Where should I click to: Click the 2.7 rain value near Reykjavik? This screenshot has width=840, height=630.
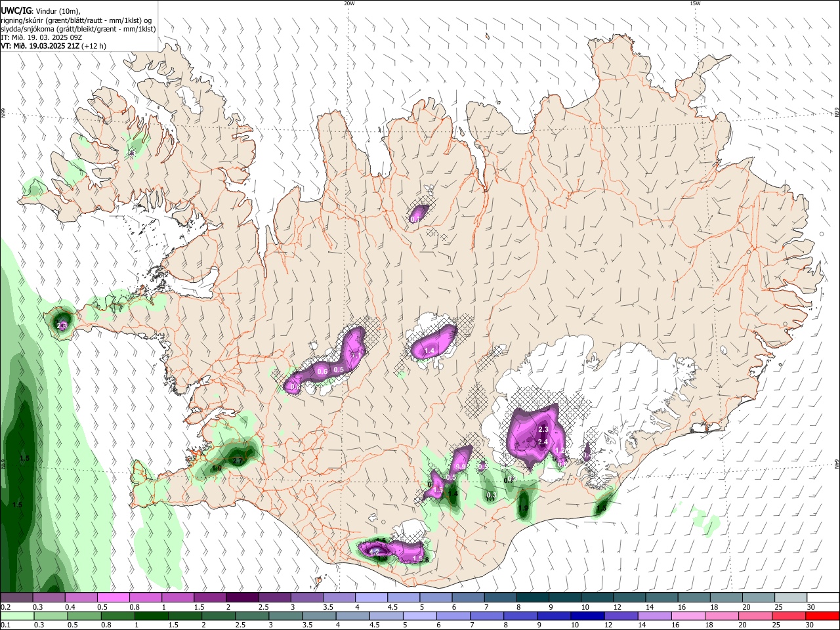point(238,461)
